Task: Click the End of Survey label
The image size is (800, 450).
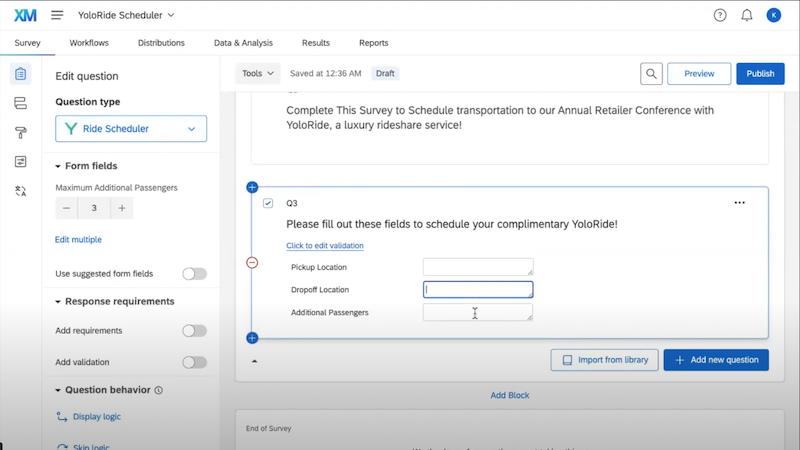Action: coord(268,429)
